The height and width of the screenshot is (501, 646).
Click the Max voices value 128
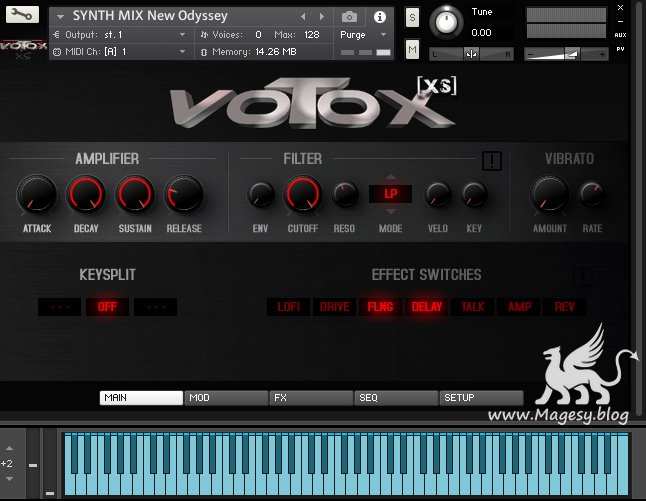click(x=311, y=35)
